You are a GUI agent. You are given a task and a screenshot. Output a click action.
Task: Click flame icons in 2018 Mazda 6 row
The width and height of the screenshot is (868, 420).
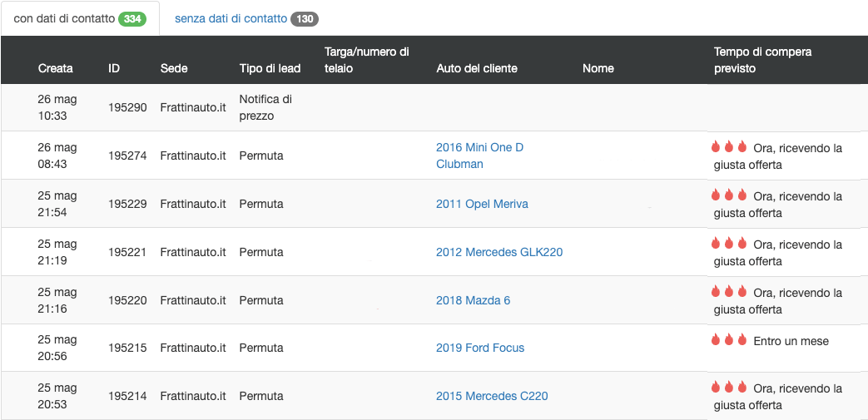click(729, 292)
